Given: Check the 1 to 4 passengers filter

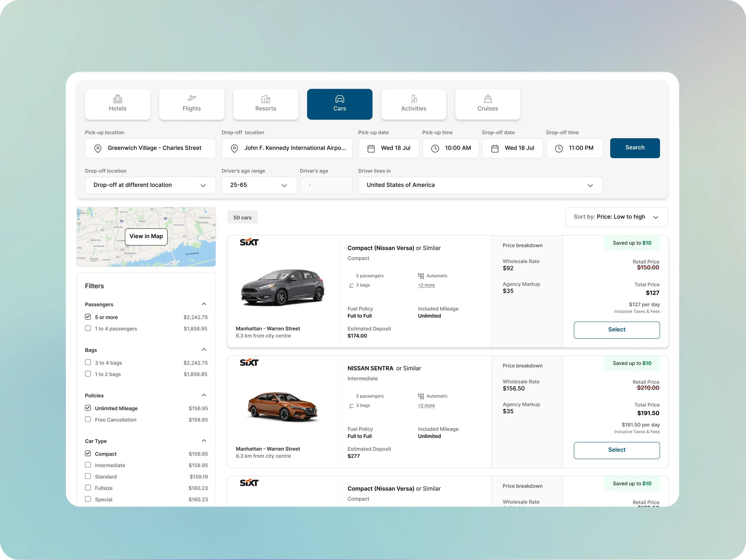Looking at the screenshot, I should pos(88,328).
